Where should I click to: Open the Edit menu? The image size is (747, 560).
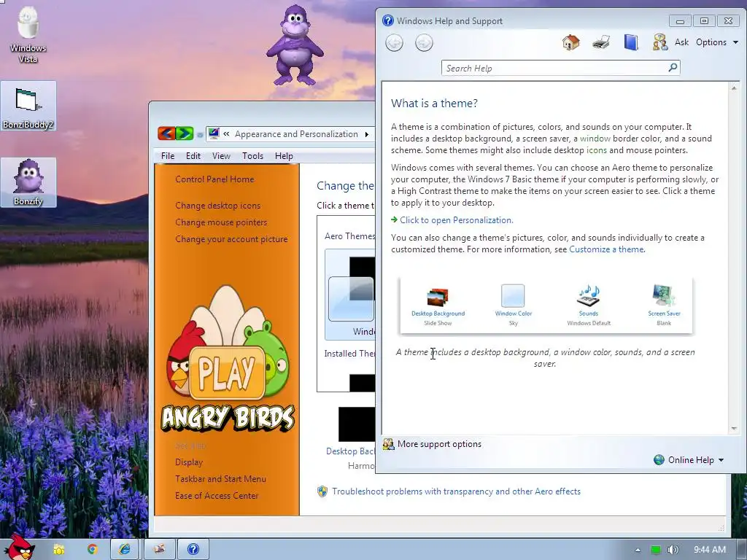(x=193, y=156)
